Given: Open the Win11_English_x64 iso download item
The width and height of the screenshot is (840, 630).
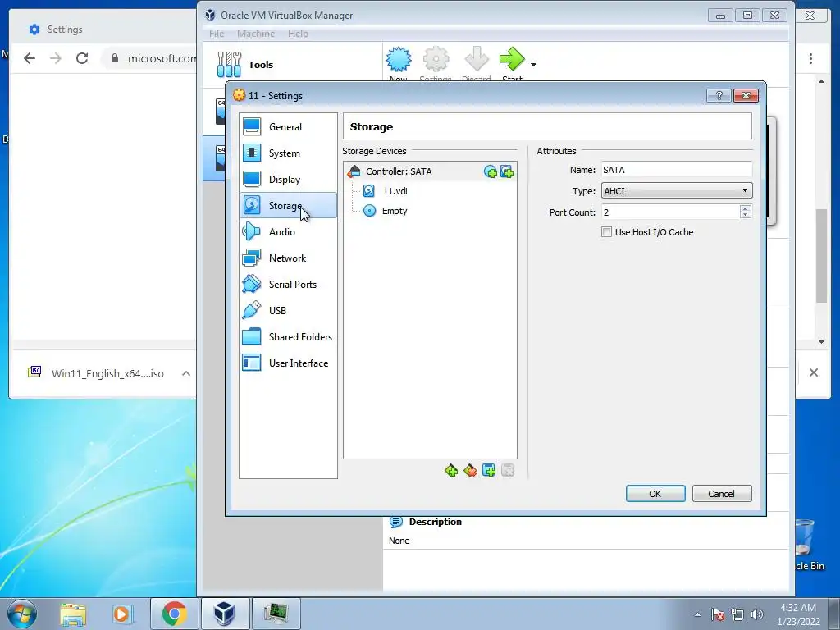Looking at the screenshot, I should click(97, 373).
